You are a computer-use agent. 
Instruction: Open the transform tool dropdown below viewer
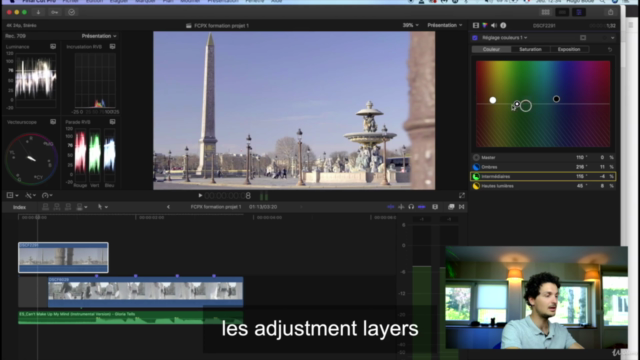point(12,196)
